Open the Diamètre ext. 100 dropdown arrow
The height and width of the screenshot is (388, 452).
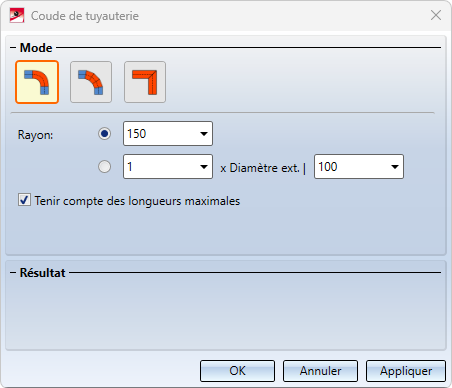pos(395,167)
